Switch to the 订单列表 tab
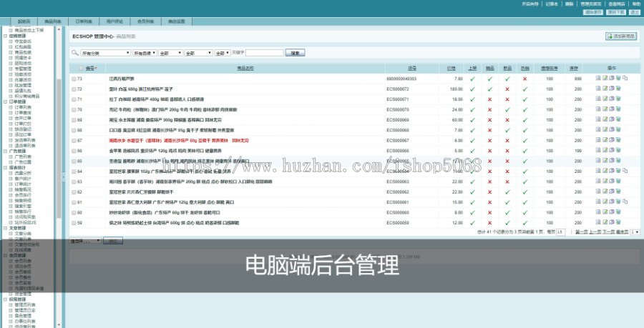 [84, 21]
